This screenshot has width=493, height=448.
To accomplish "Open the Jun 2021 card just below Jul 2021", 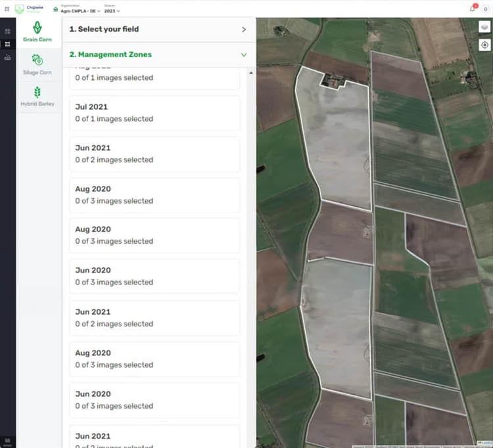I will (x=154, y=154).
